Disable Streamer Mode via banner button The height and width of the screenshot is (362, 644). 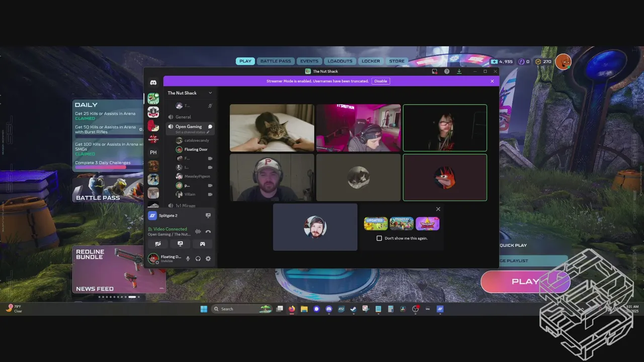[381, 81]
